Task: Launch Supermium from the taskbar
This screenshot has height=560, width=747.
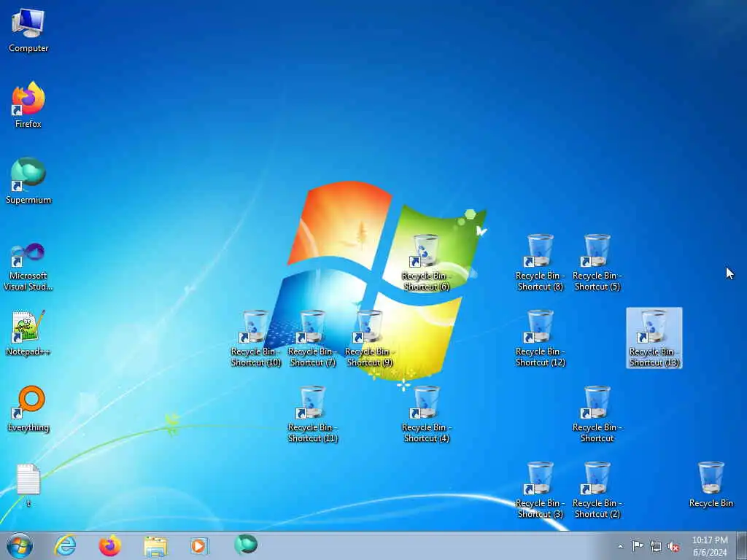Action: pos(245,545)
